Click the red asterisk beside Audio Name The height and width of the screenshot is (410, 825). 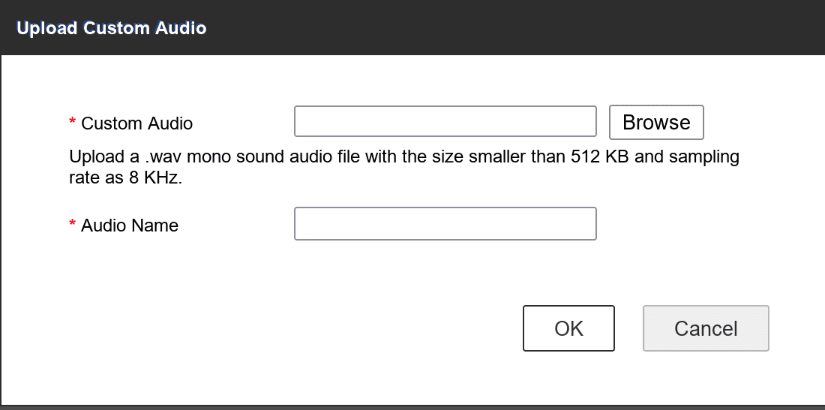72,226
